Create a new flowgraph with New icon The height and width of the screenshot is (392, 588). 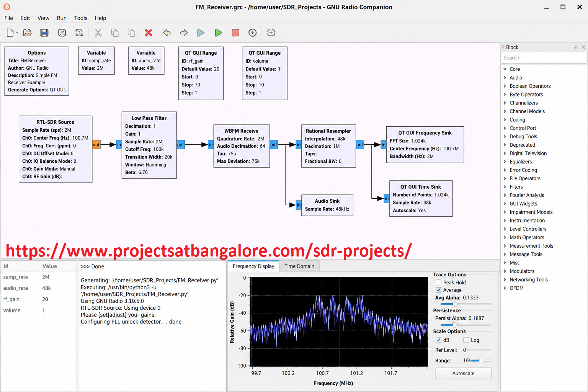point(10,33)
